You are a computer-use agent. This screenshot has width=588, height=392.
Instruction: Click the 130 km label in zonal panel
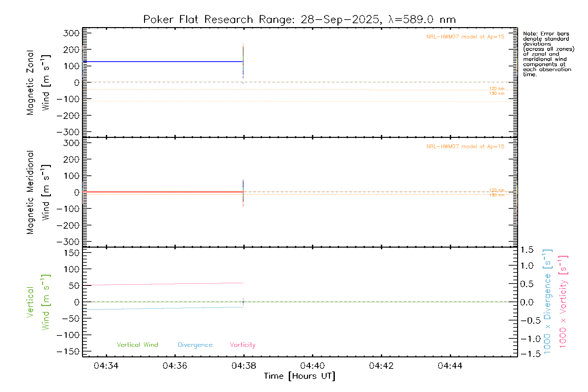click(497, 94)
